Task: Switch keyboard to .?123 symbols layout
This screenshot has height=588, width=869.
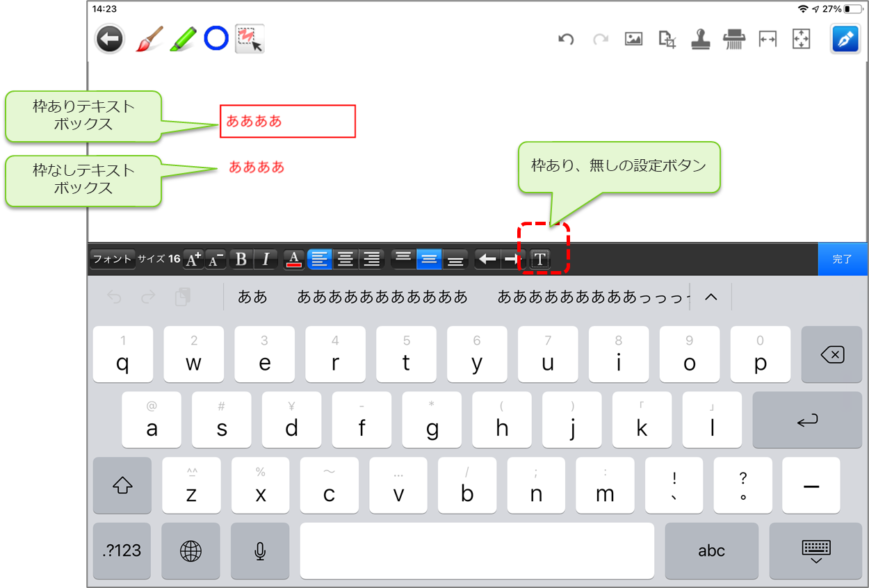Action: 122,550
